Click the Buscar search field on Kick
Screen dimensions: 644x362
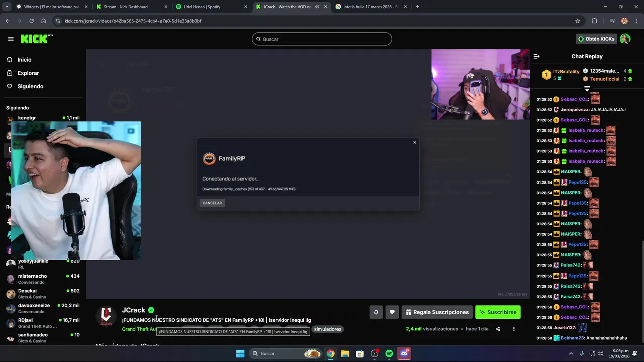pyautogui.click(x=322, y=39)
